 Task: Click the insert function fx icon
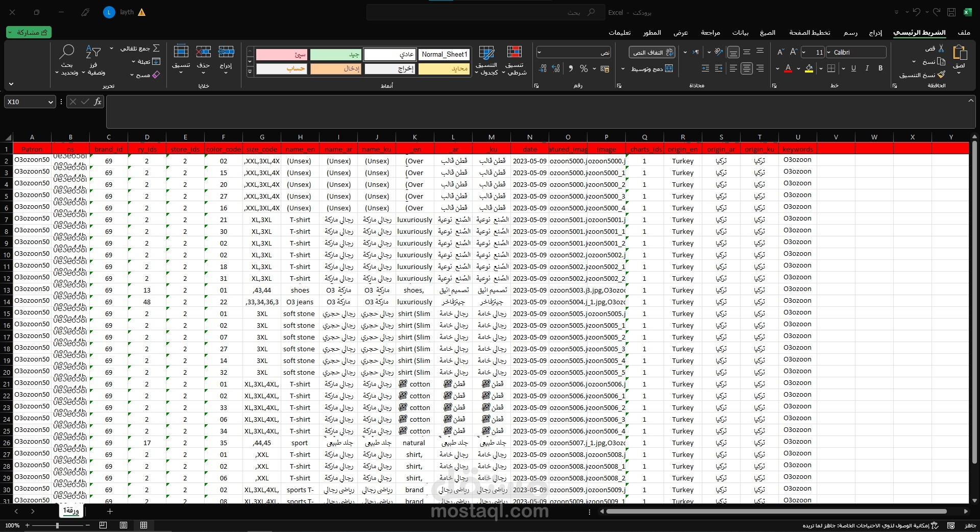[x=97, y=102]
